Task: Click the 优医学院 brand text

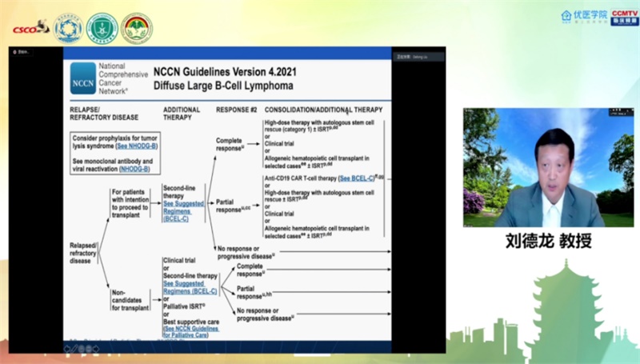Action: tap(590, 15)
